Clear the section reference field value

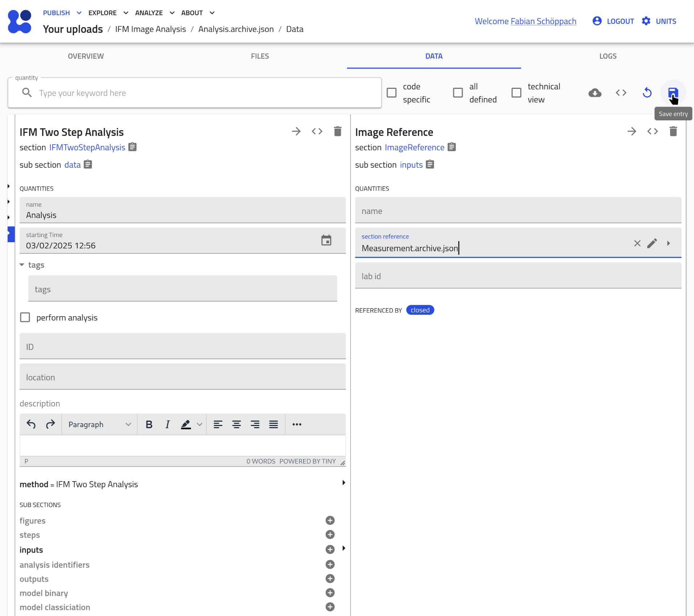(637, 243)
